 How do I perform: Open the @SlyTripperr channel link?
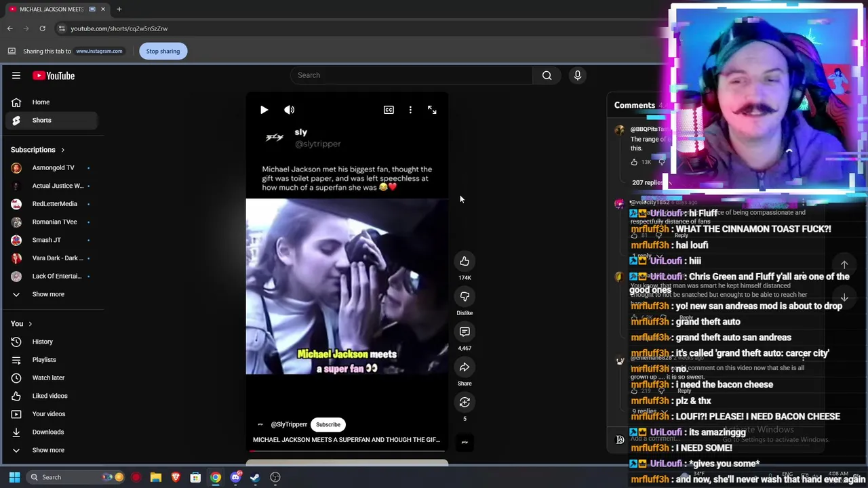[289, 424]
